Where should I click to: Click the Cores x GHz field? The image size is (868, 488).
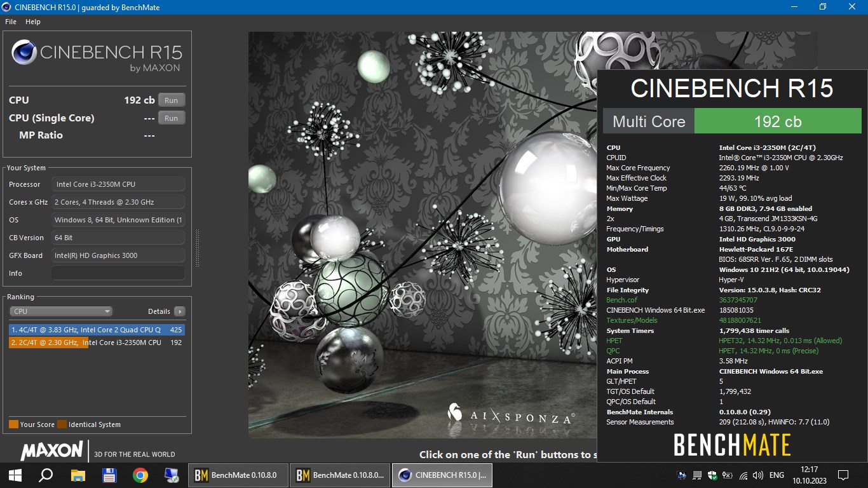[x=118, y=202]
